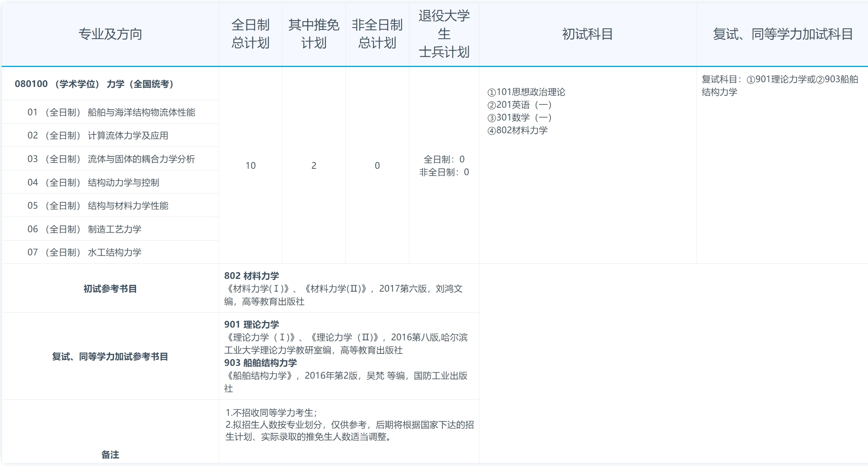
Task: Click direction 06 制造工艺力学
Action: click(x=92, y=229)
